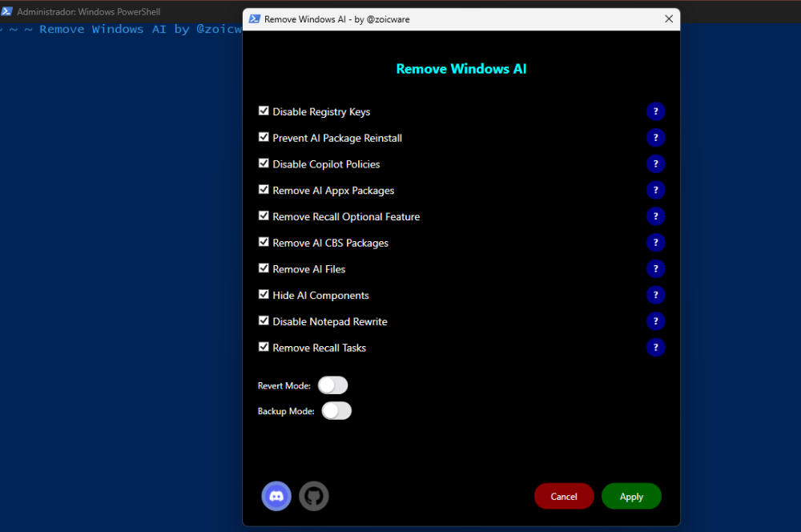Enable Revert Mode
This screenshot has width=801, height=532.
[x=332, y=385]
